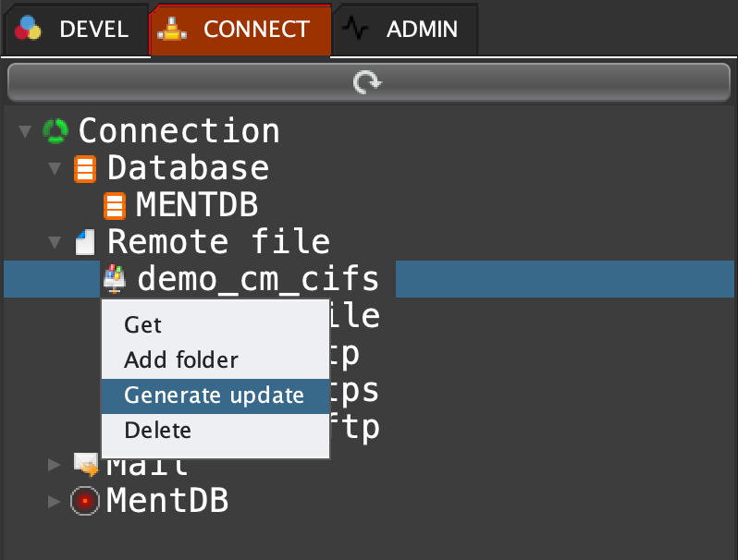Image resolution: width=738 pixels, height=560 pixels.
Task: Click the orange Database folder icon
Action: click(85, 168)
